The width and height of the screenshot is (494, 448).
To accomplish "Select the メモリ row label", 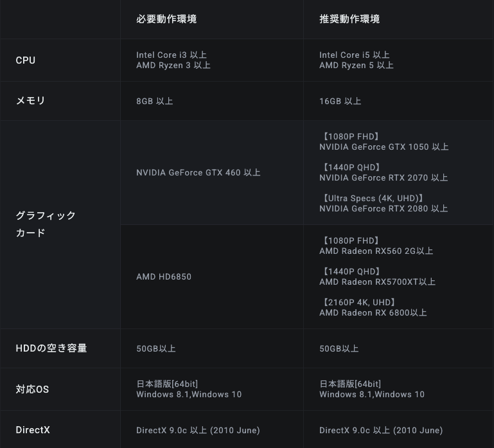I will [31, 100].
